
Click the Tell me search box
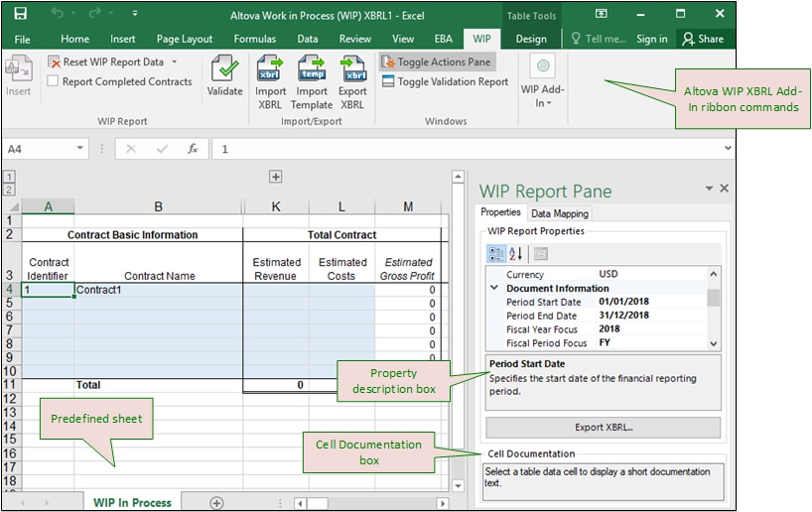[600, 39]
